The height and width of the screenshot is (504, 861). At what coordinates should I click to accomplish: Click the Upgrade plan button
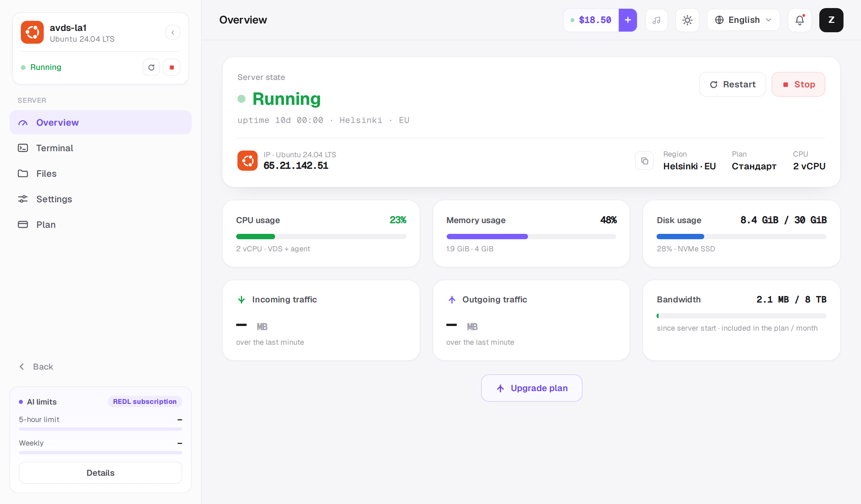(532, 388)
